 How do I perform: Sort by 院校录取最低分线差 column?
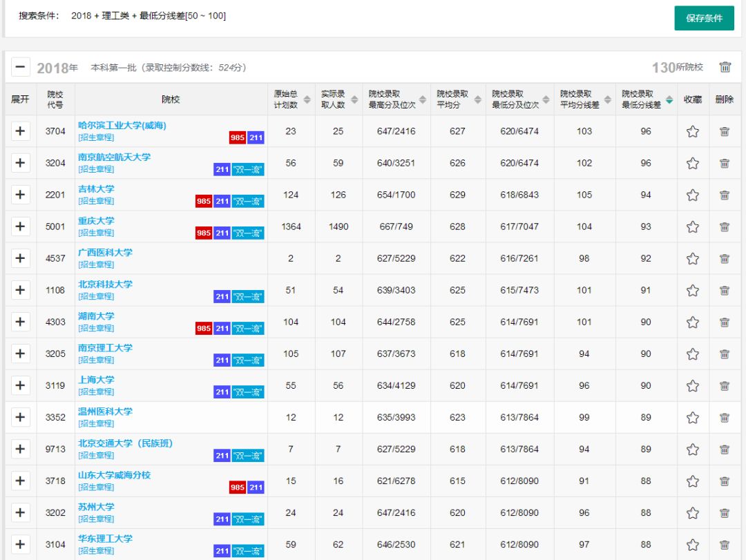point(669,99)
